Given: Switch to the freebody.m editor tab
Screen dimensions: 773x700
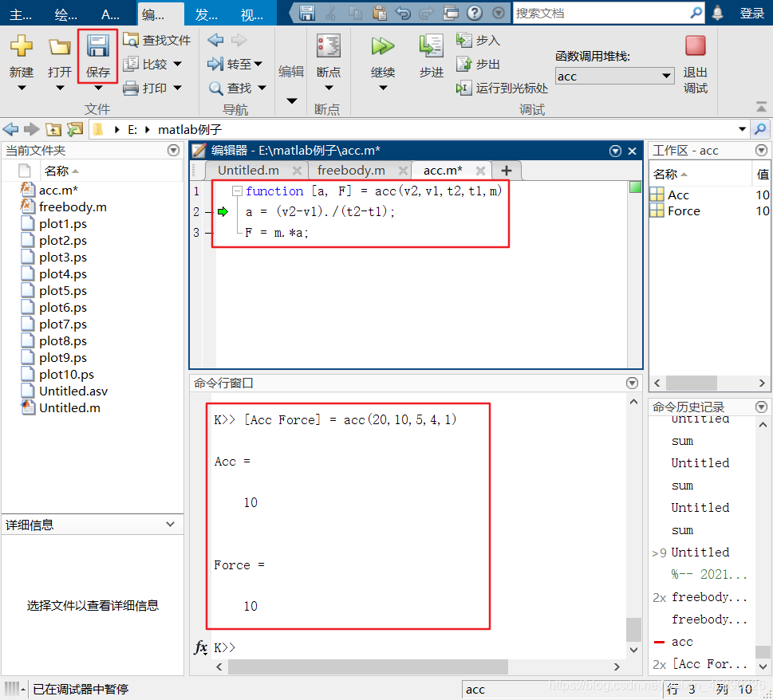Looking at the screenshot, I should [x=351, y=171].
